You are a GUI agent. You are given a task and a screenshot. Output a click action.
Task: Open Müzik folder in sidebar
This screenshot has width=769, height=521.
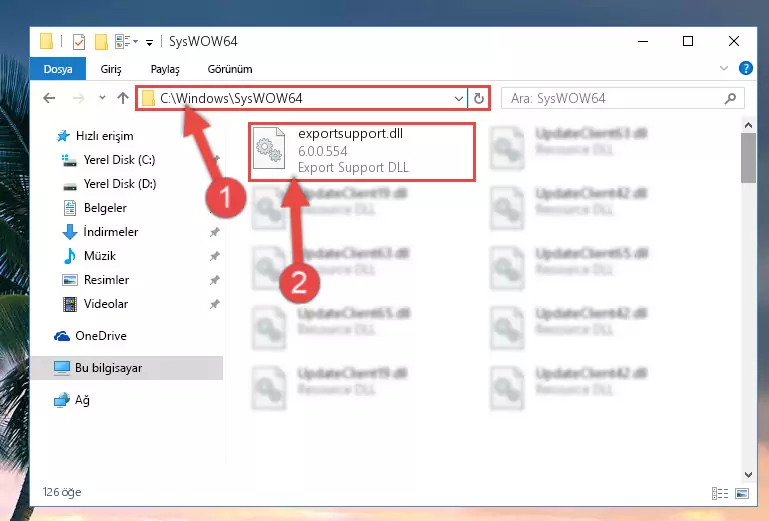point(100,256)
